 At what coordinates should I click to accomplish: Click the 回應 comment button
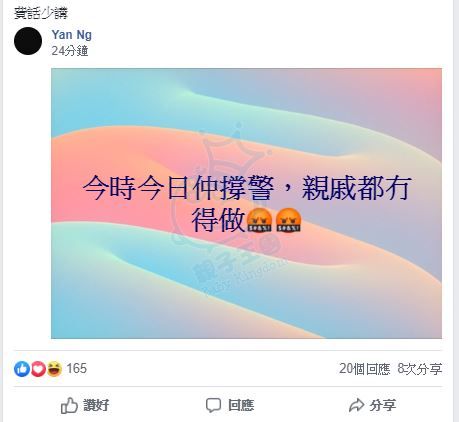[x=230, y=405]
